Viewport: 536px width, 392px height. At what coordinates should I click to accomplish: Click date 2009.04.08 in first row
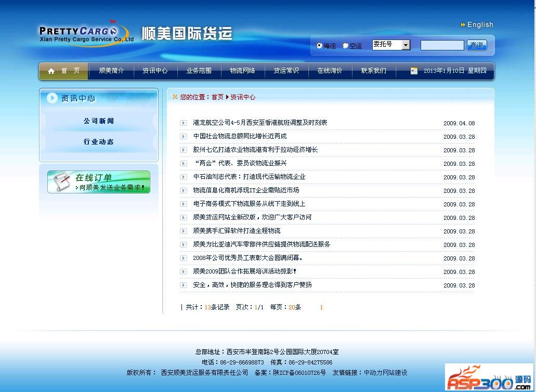pyautogui.click(x=459, y=123)
